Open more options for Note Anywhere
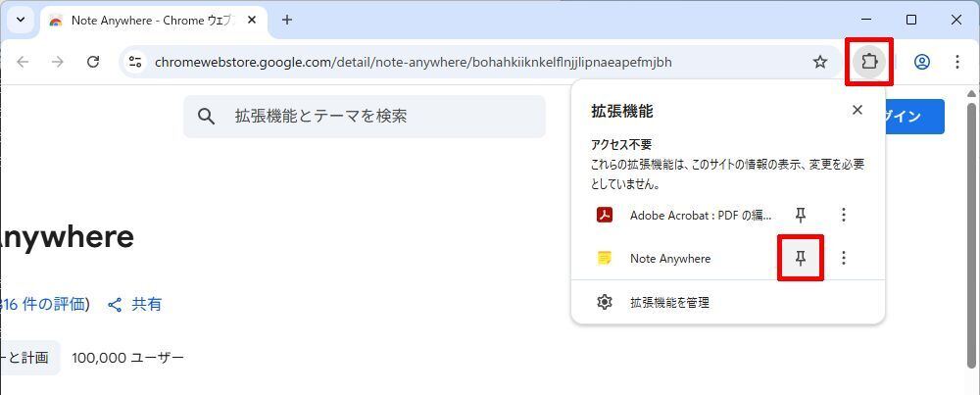This screenshot has width=980, height=395. [844, 258]
